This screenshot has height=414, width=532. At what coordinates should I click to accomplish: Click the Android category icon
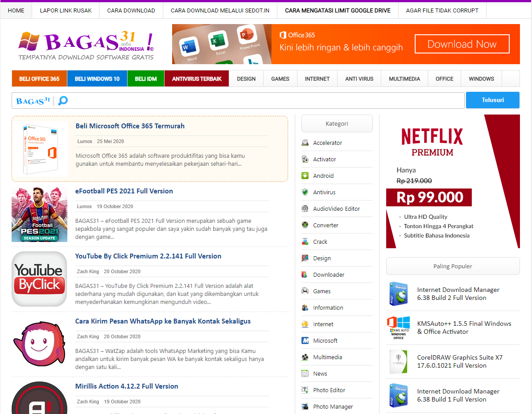coord(305,176)
